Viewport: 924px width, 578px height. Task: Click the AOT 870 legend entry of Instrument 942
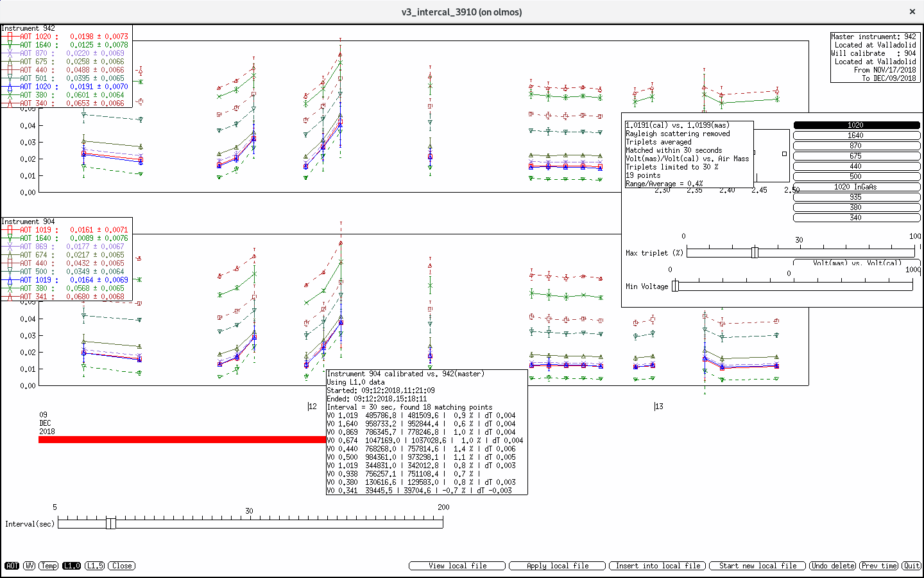[65, 53]
